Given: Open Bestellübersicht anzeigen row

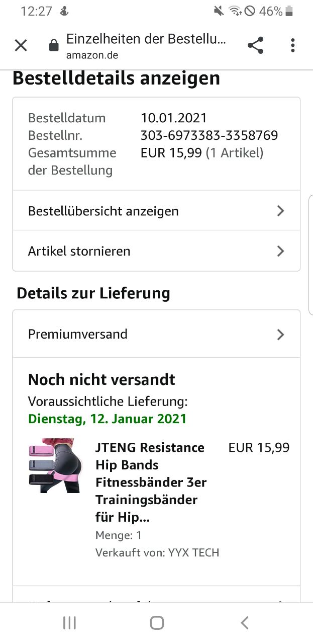Looking at the screenshot, I should pos(103,211).
